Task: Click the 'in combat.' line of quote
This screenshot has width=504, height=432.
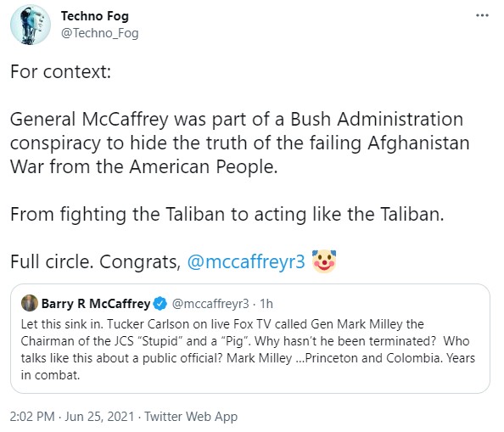Action: pyautogui.click(x=50, y=375)
